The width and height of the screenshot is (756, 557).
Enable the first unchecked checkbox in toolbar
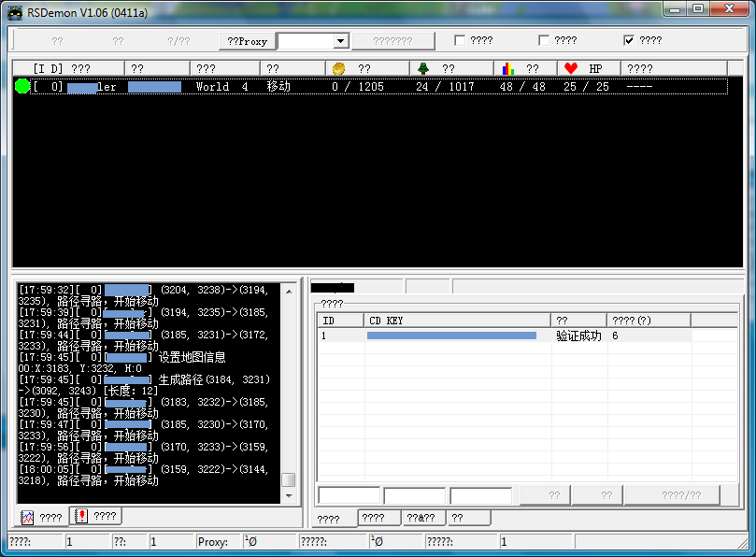[x=460, y=41]
